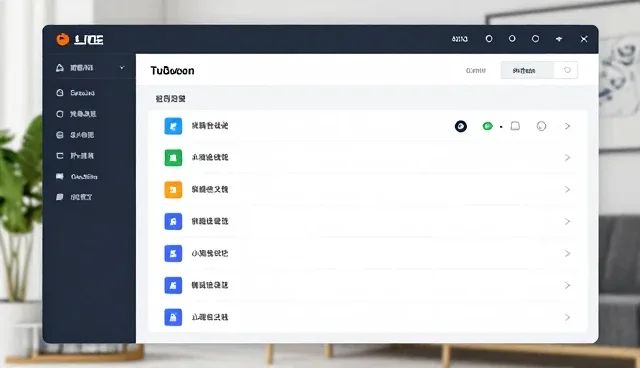Expand the green-icon row chevron
The height and width of the screenshot is (368, 640).
[x=567, y=157]
